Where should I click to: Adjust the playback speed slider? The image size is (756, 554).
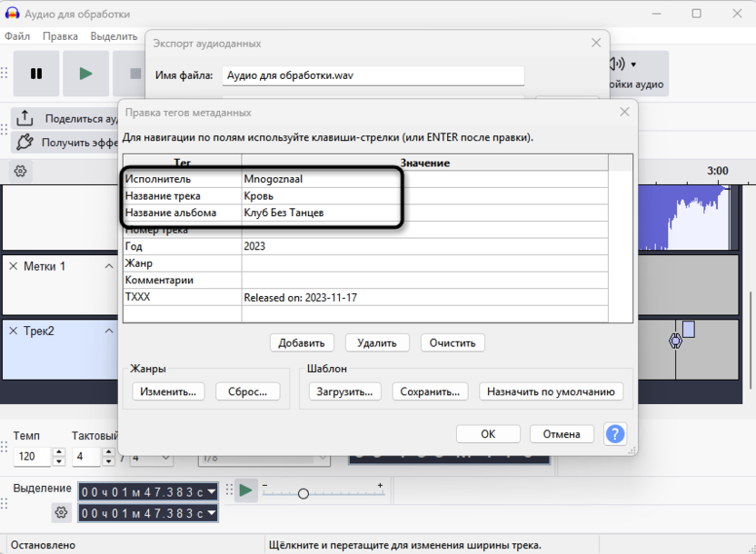tap(303, 493)
